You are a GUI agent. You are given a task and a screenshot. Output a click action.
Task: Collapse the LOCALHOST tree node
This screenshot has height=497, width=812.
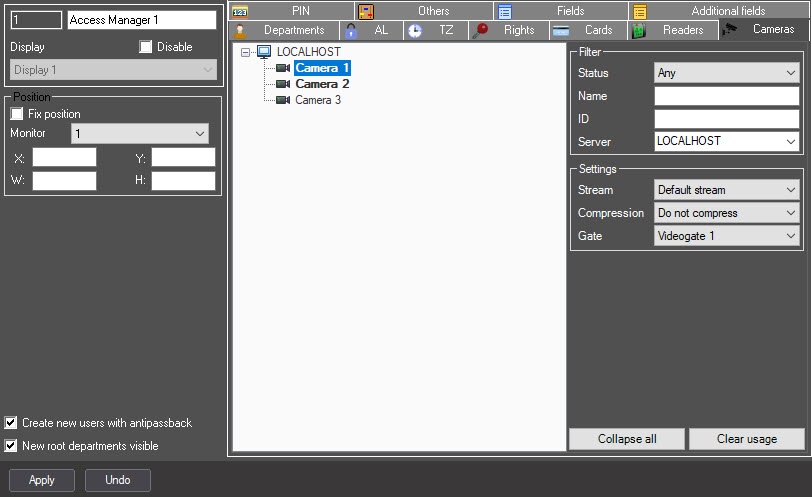(x=245, y=52)
